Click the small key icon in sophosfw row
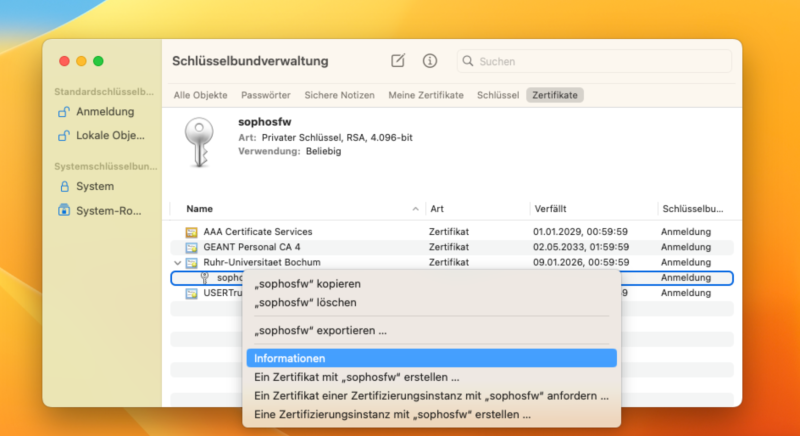The width and height of the screenshot is (800, 436). click(205, 278)
